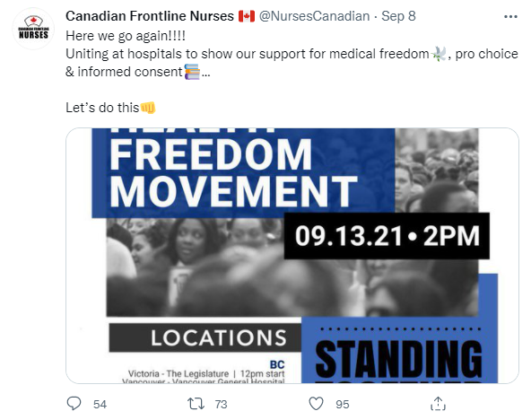The height and width of the screenshot is (420, 531).
Task: Click the fist emoji after Let's do this
Action: point(148,108)
